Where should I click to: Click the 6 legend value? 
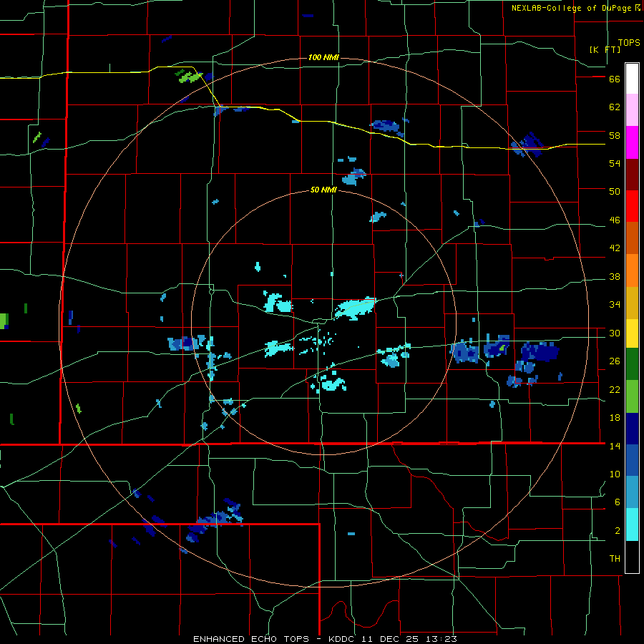tap(618, 502)
